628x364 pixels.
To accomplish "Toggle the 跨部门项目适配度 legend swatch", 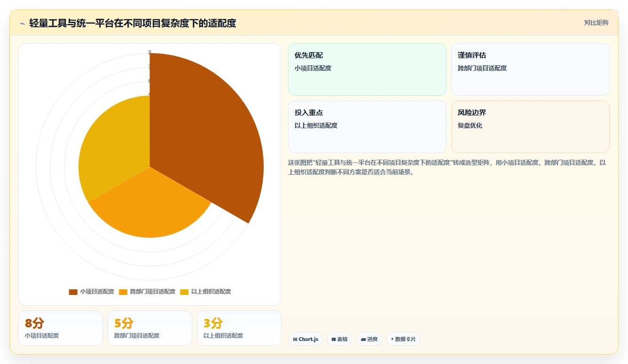I will [x=123, y=292].
